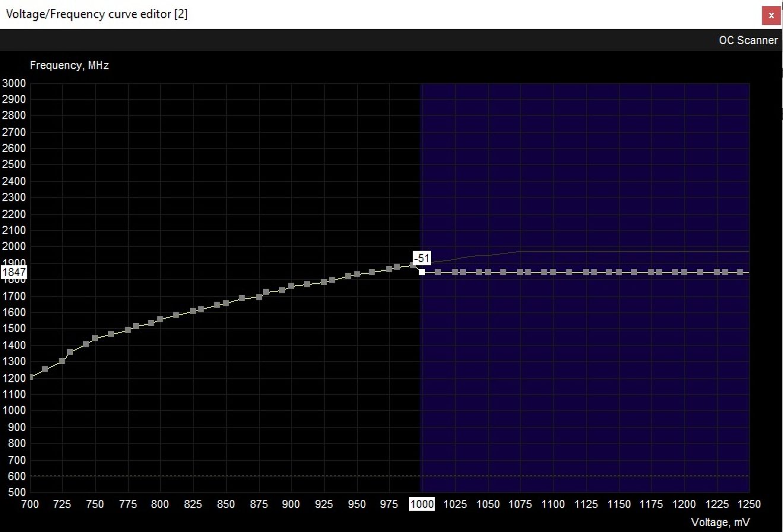The height and width of the screenshot is (532, 783).
Task: Select a flat curve point at 1100 mV
Action: (553, 272)
